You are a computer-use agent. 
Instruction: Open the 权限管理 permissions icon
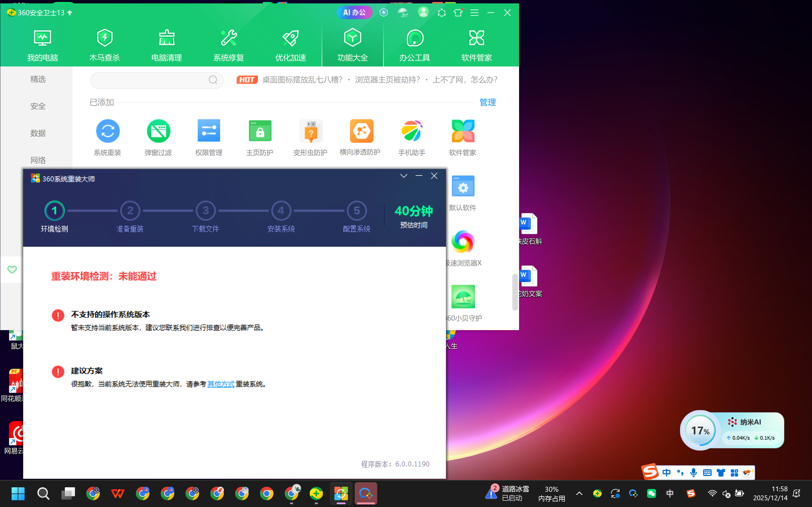(x=209, y=131)
